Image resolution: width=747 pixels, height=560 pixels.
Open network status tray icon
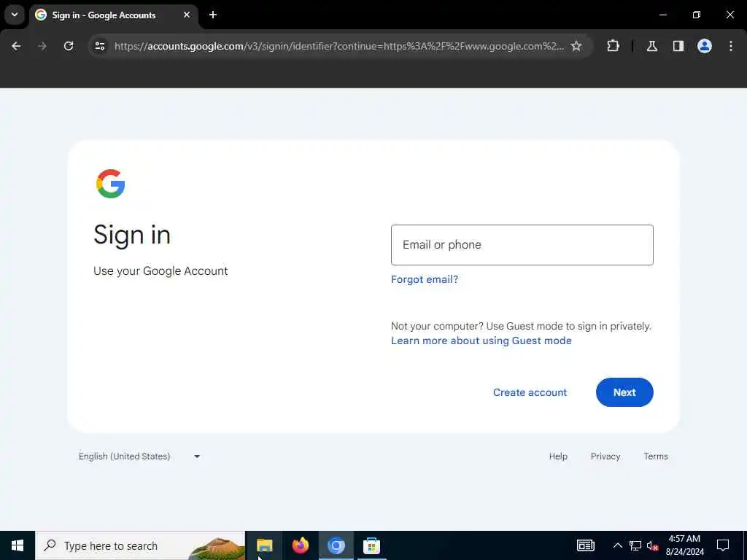coord(635,545)
